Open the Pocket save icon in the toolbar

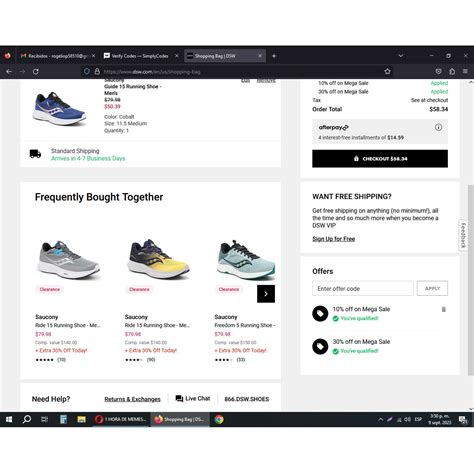pyautogui.click(x=439, y=71)
